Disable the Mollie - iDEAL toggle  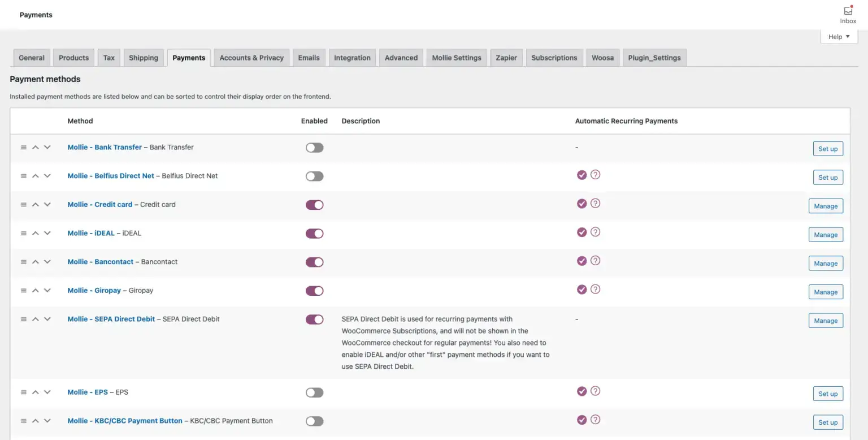pyautogui.click(x=314, y=234)
